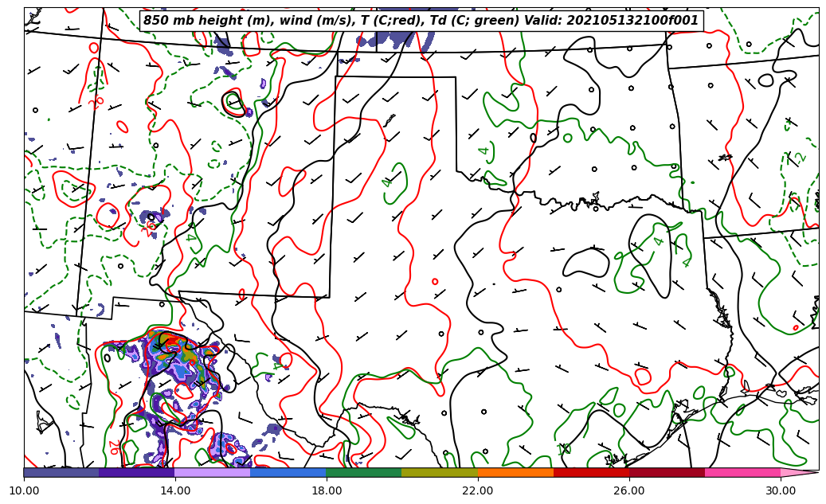Click the 18.00 colorbar tick label
This screenshot has width=826, height=504.
point(327,491)
